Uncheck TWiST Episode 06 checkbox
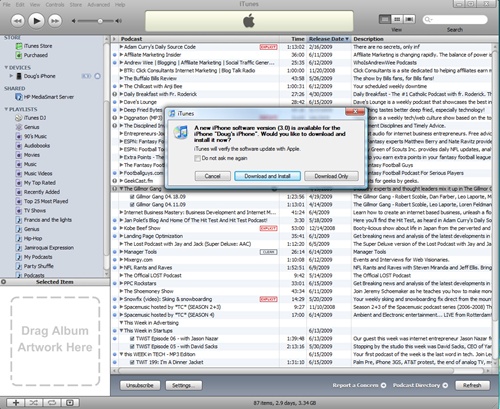The height and width of the screenshot is (409, 500). coord(132,339)
